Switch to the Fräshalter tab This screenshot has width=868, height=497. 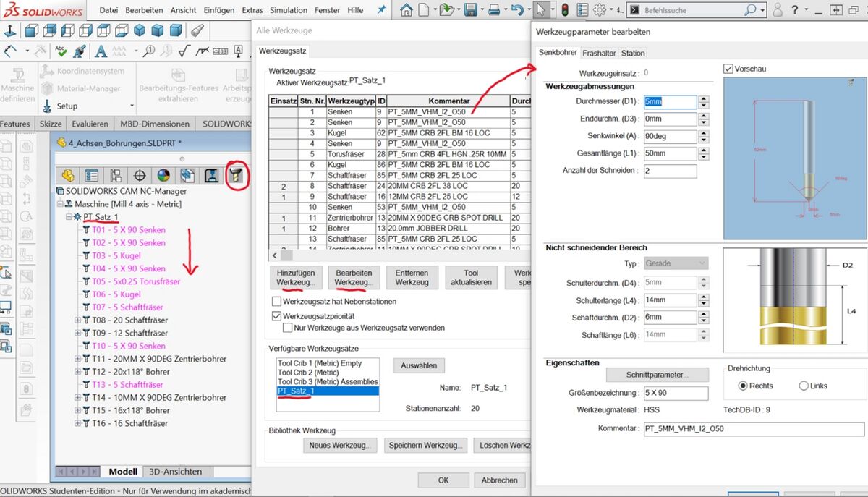[599, 53]
